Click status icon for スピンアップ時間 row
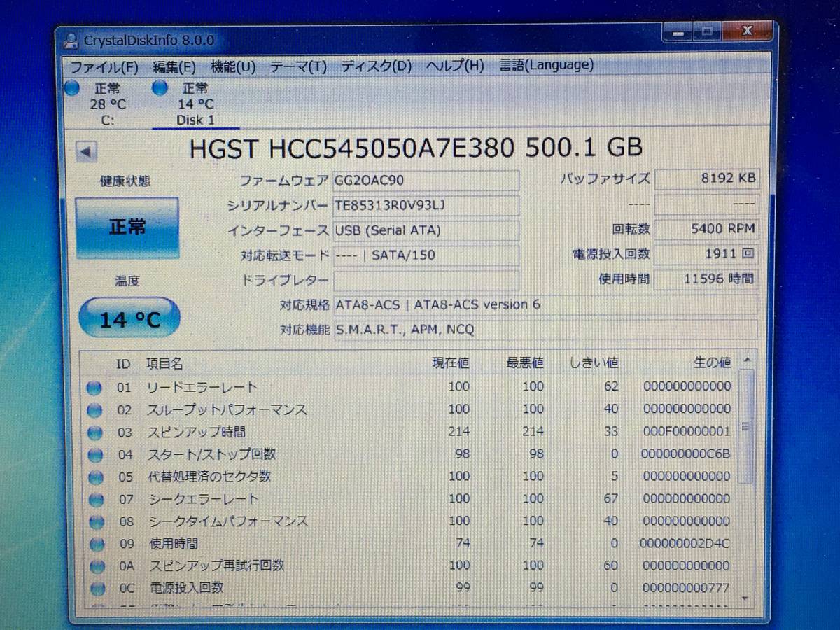 [94, 433]
